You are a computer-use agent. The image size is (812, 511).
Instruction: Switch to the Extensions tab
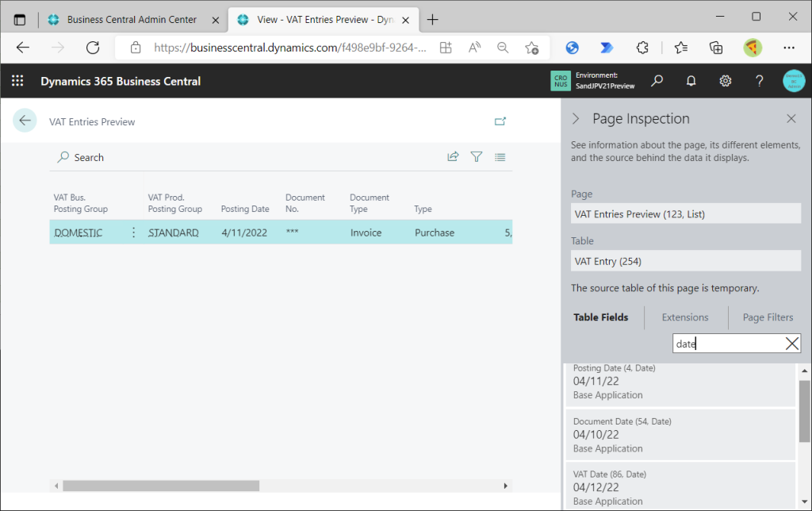pos(685,317)
